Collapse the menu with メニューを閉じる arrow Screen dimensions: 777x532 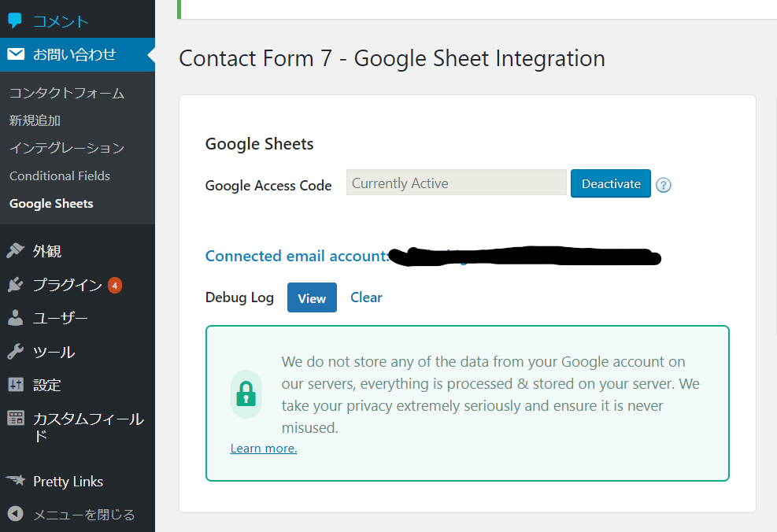(16, 514)
